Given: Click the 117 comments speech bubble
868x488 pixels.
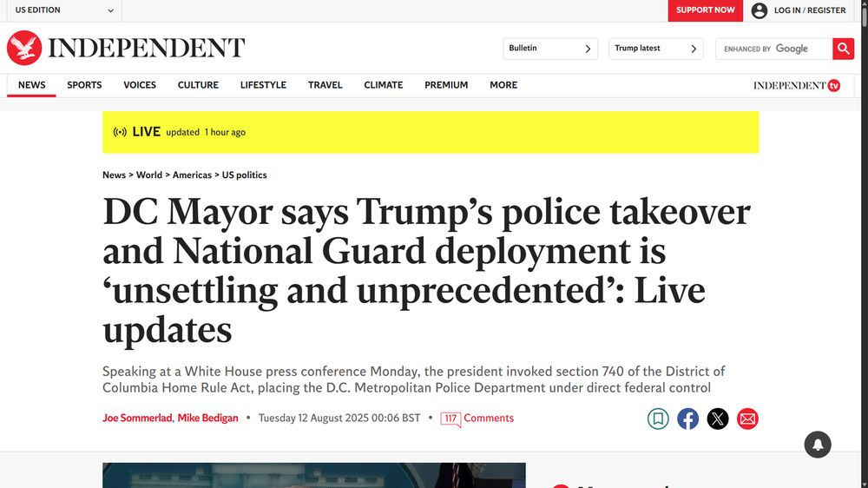Looking at the screenshot, I should click(x=450, y=419).
